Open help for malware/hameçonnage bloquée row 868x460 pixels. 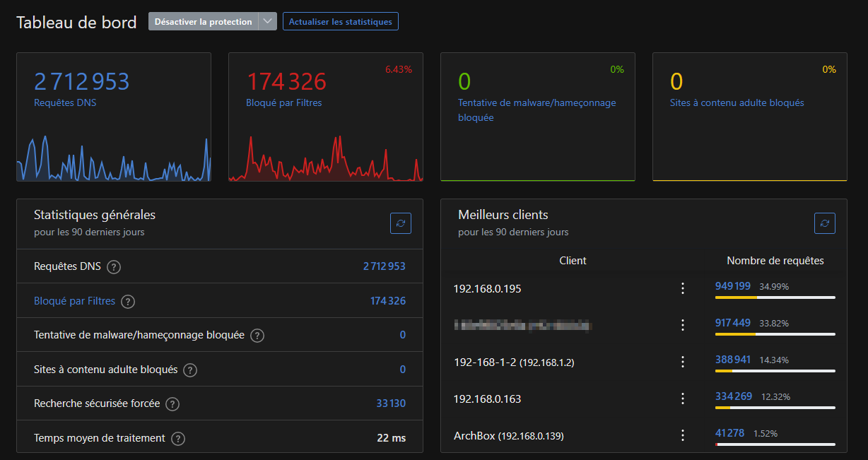click(257, 336)
